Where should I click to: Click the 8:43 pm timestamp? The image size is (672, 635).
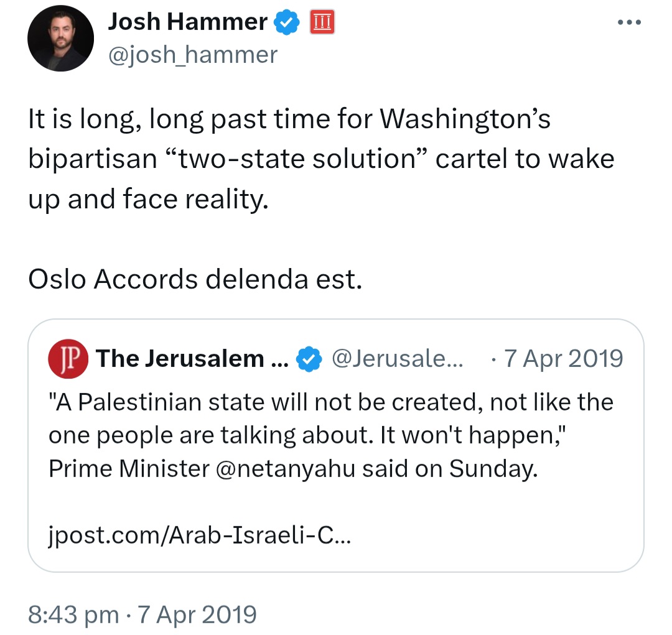point(73,614)
